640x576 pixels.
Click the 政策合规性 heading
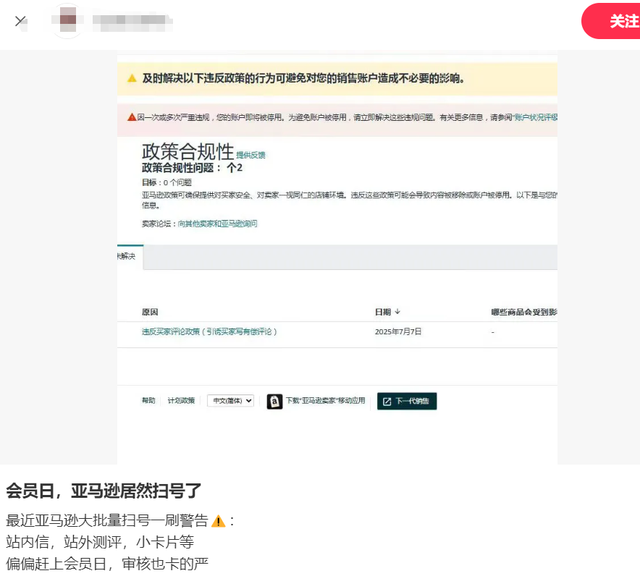pyautogui.click(x=188, y=152)
